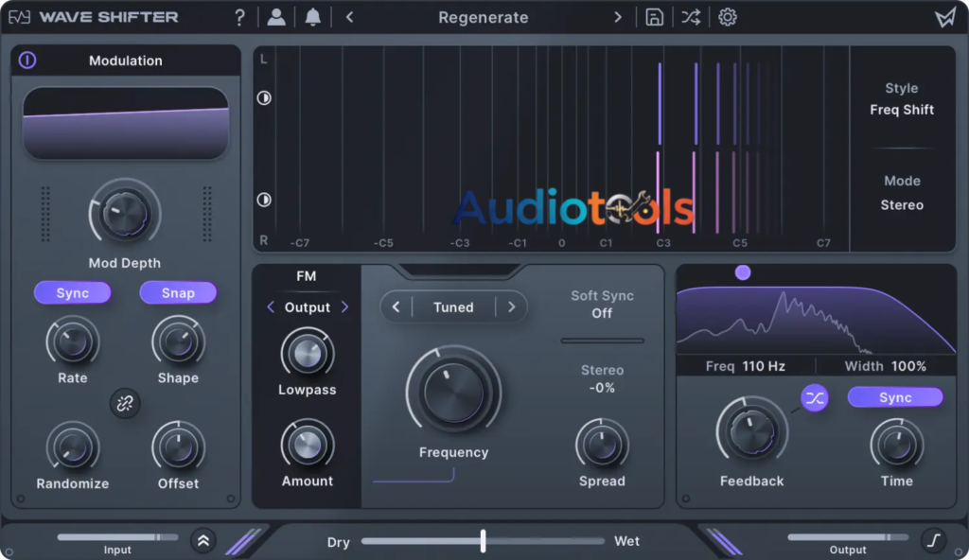This screenshot has width=969, height=560.
Task: Click the Output level slider
Action: coord(847,537)
